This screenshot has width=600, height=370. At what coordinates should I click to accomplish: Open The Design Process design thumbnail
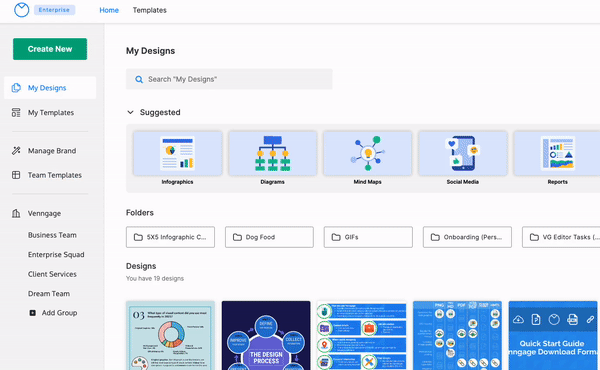click(x=266, y=336)
